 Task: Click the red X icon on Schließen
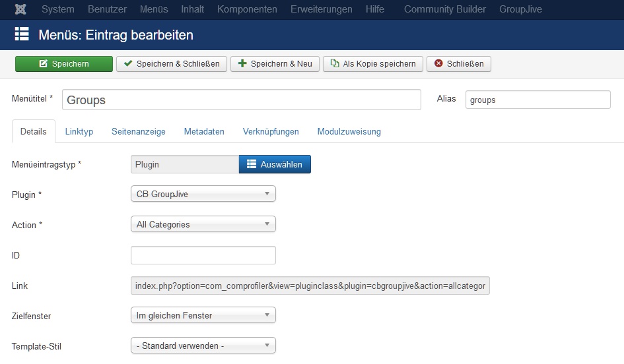[x=438, y=63]
